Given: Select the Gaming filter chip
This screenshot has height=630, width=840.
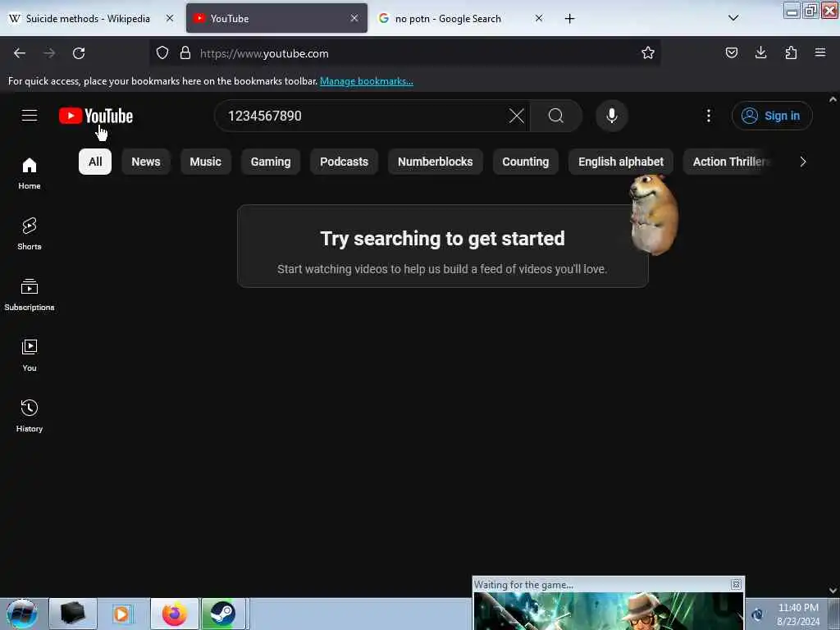Looking at the screenshot, I should (x=271, y=162).
